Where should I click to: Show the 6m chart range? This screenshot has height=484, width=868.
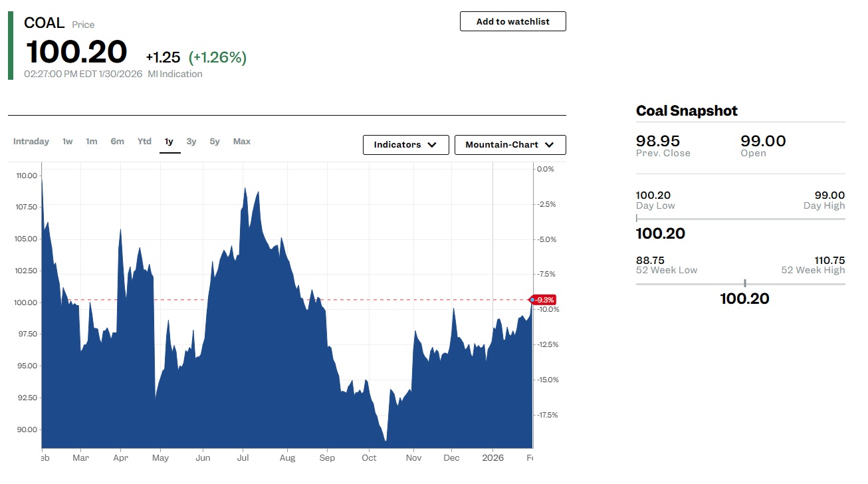[118, 142]
